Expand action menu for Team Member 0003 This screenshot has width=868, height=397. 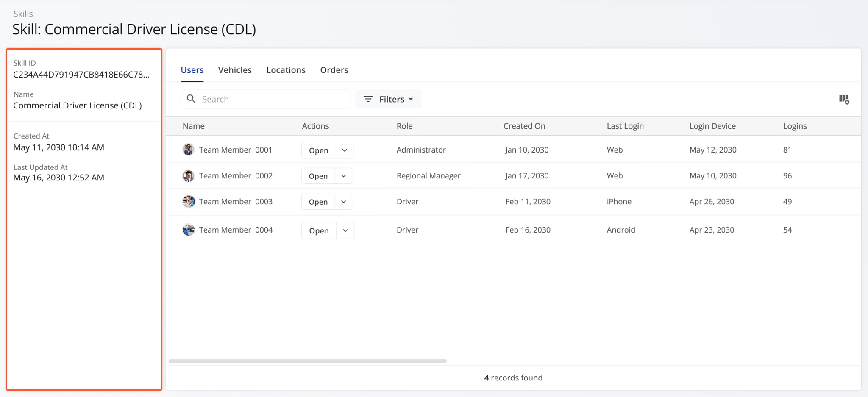344,202
